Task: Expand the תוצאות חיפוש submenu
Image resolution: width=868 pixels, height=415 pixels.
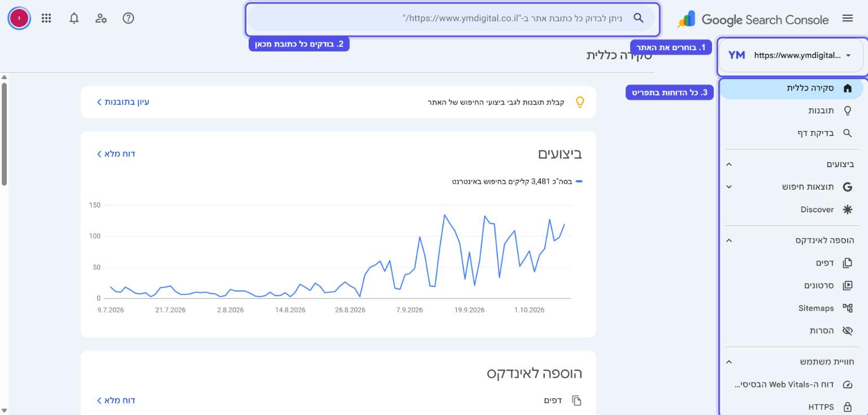Action: pyautogui.click(x=729, y=187)
